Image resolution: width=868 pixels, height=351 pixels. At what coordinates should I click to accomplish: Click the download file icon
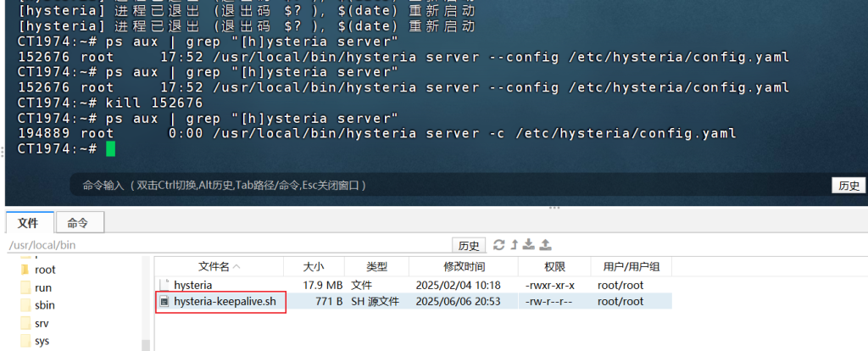[529, 245]
